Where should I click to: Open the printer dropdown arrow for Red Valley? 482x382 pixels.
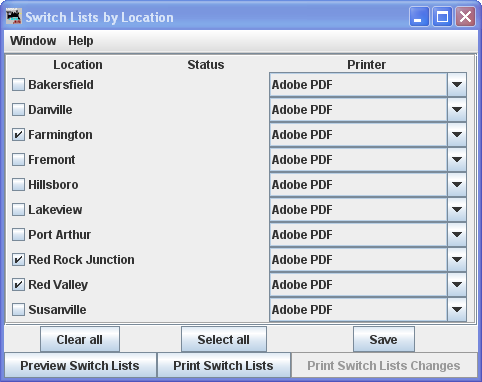pos(457,285)
